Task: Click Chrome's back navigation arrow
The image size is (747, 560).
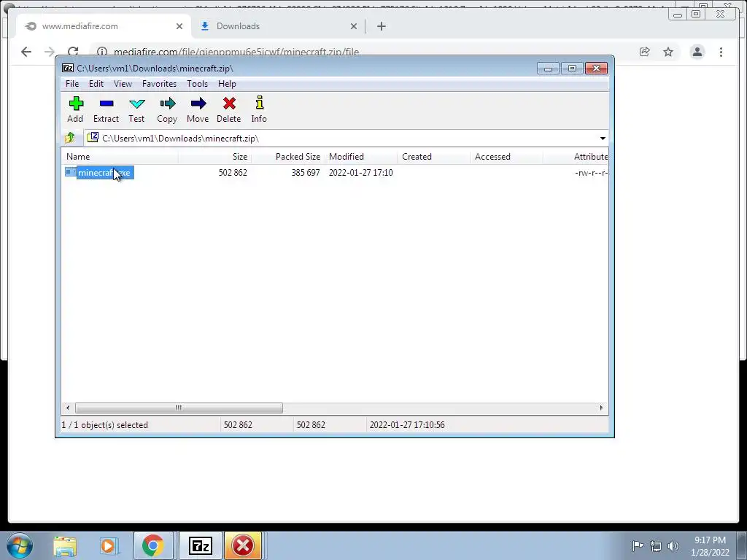Action: tap(26, 52)
